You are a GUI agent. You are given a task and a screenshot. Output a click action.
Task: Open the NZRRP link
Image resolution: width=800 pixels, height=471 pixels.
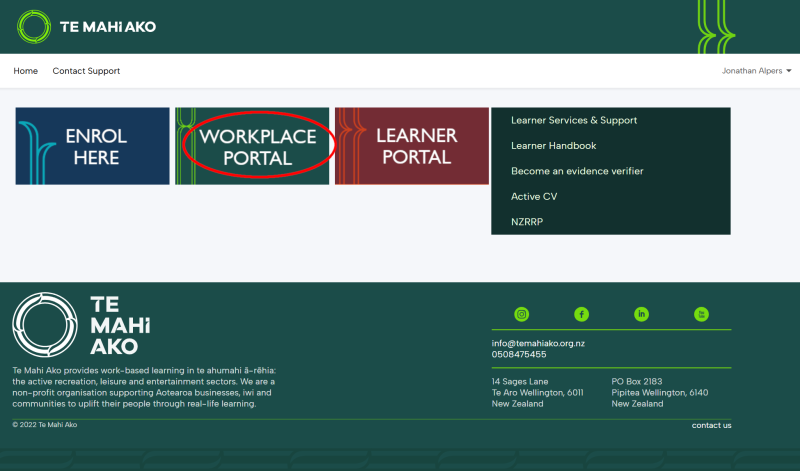click(527, 222)
